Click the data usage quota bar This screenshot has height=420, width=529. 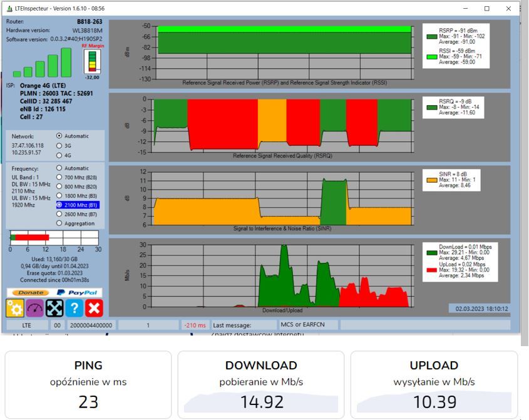[54, 237]
